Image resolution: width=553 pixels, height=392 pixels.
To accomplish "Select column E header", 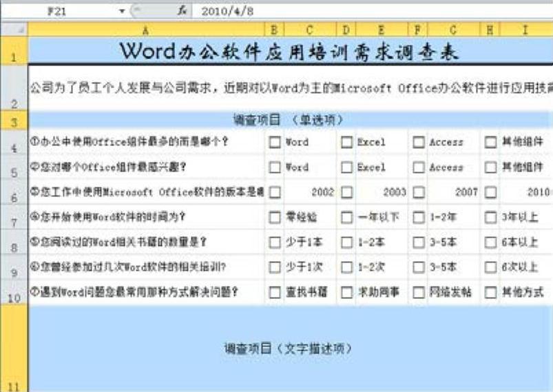I will tap(382, 30).
